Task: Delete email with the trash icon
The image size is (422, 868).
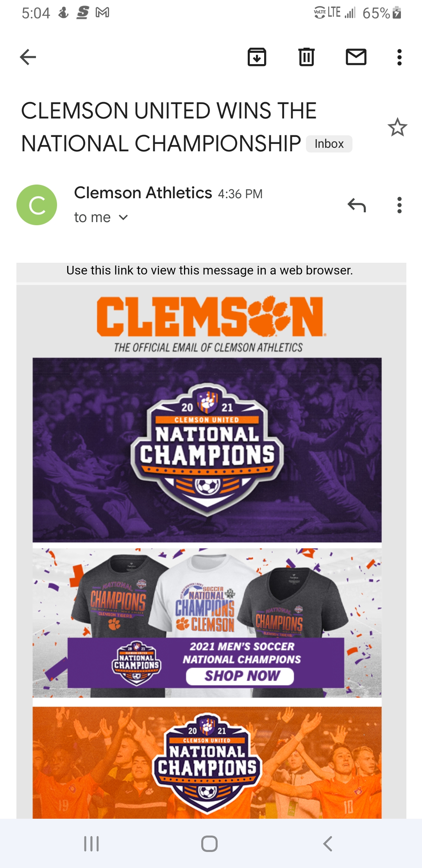Action: pyautogui.click(x=306, y=57)
